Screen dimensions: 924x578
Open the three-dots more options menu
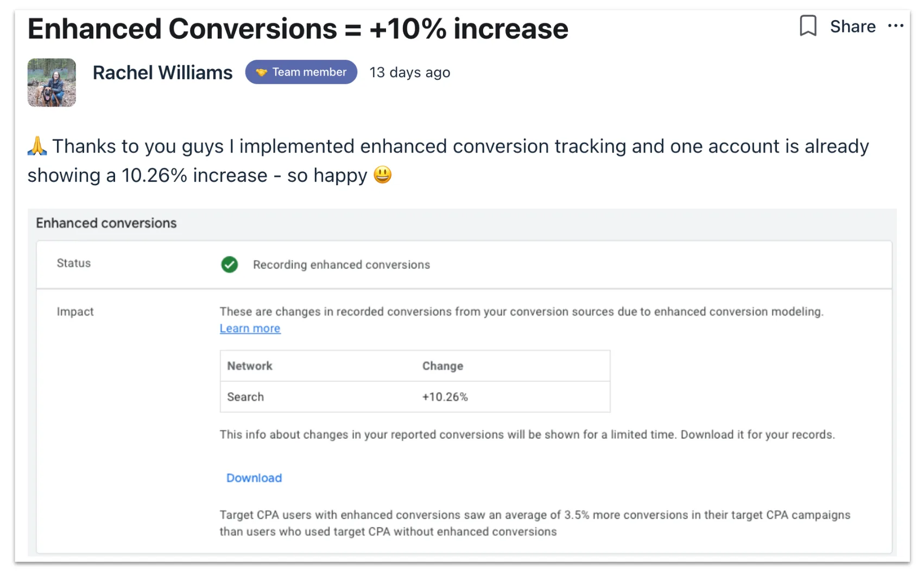pyautogui.click(x=895, y=26)
